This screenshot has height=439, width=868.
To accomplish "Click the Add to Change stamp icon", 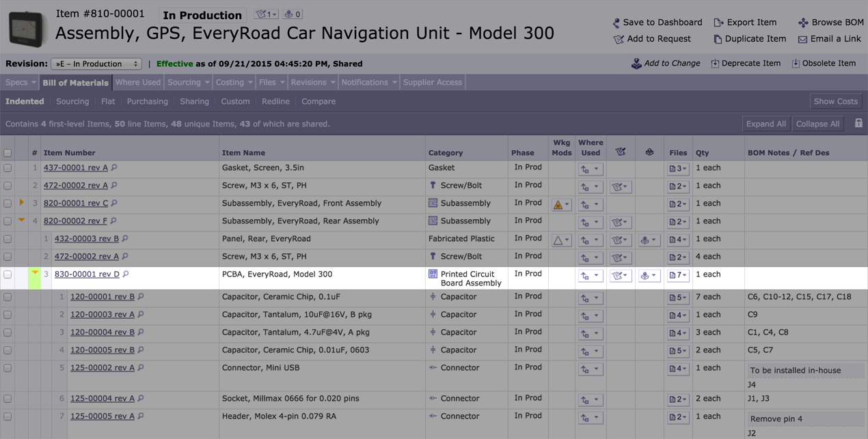I will point(636,63).
